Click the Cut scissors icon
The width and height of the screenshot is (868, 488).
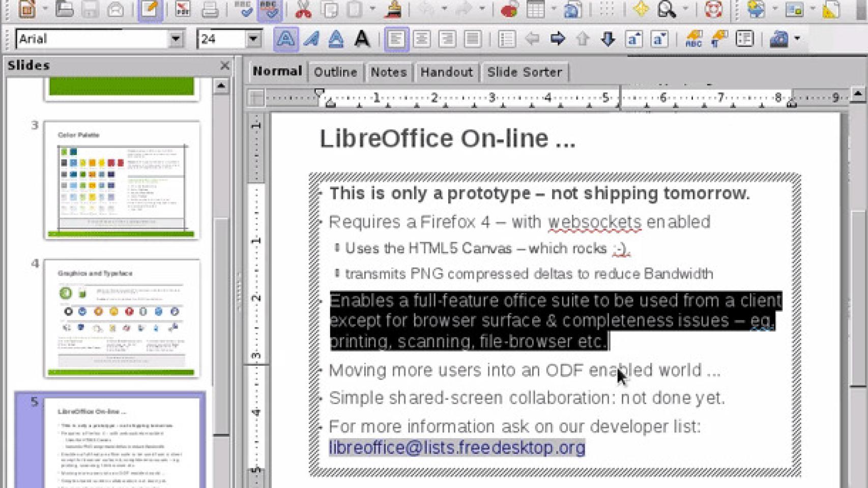(303, 9)
